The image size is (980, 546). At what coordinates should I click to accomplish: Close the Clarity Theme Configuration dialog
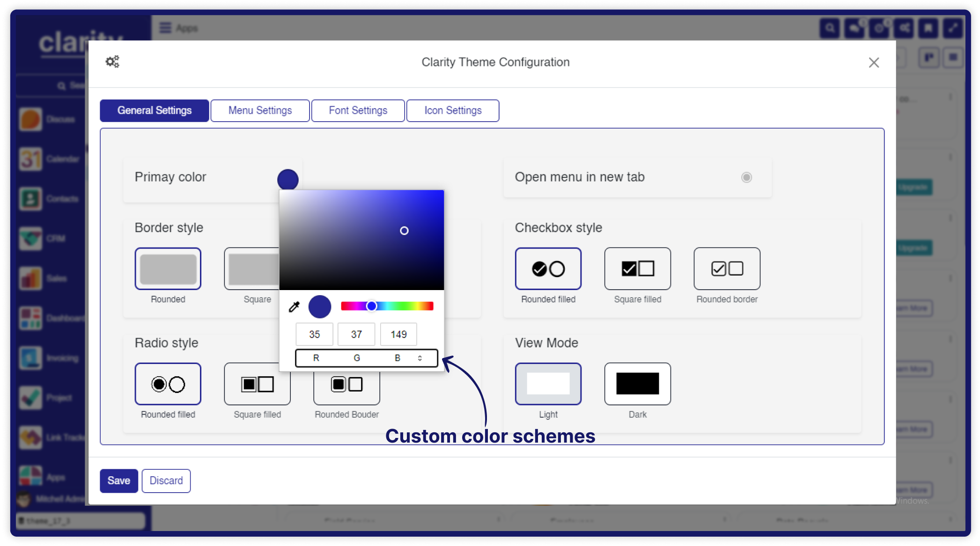tap(874, 63)
